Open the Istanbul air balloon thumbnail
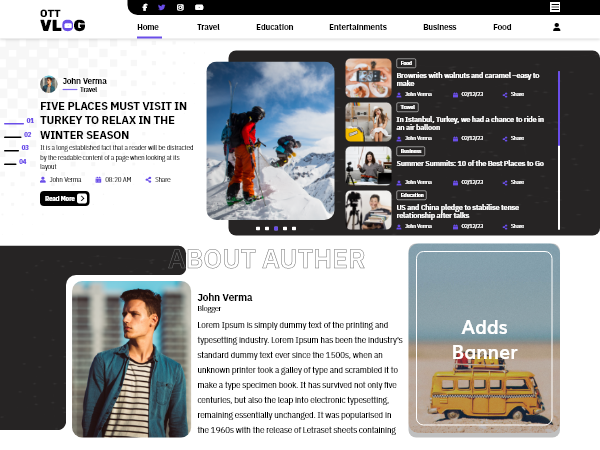Image resolution: width=600 pixels, height=450 pixels. pos(368,122)
